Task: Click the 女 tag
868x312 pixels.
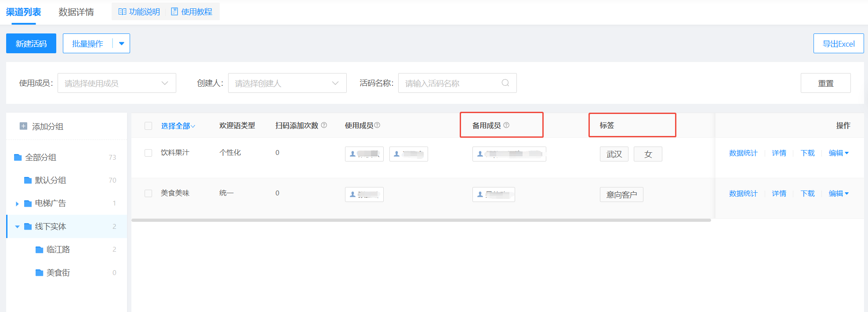Action: pos(648,154)
